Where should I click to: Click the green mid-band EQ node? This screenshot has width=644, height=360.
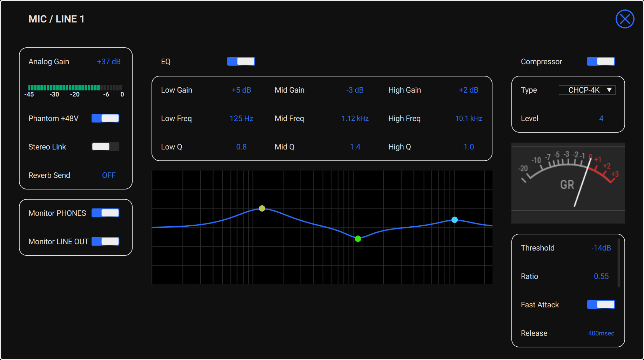point(358,239)
